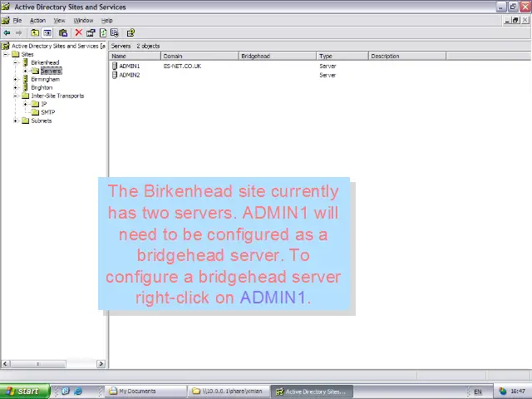Image resolution: width=532 pixels, height=399 pixels.
Task: Sort by the Type column header
Action: 342,56
